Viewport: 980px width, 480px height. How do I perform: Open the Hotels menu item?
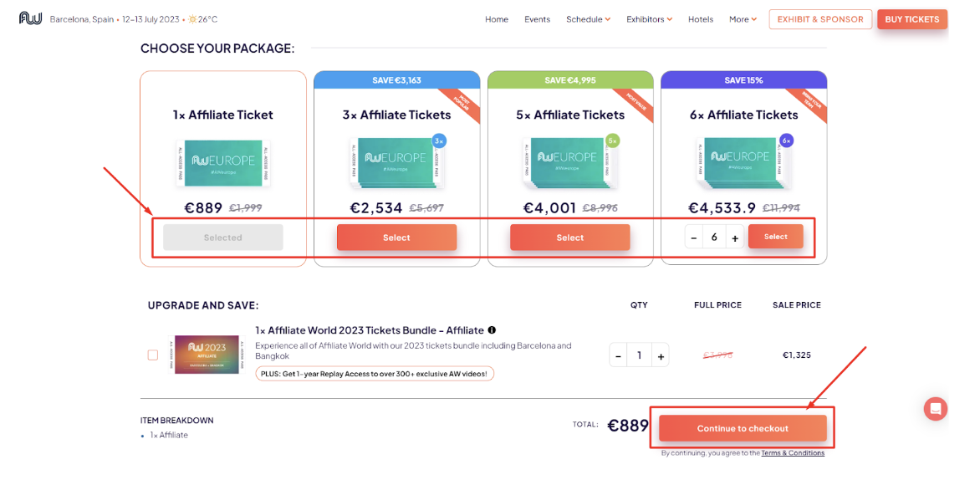pyautogui.click(x=701, y=19)
